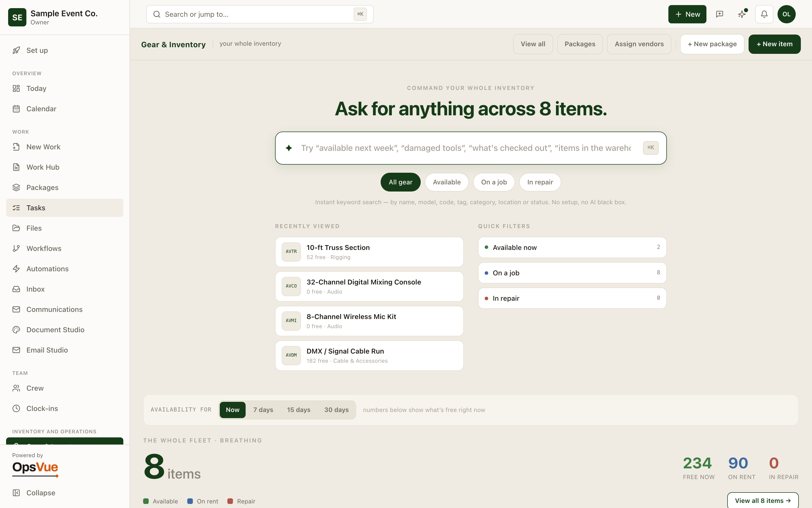The height and width of the screenshot is (508, 812).
Task: Set availability to 30 days
Action: (336, 410)
